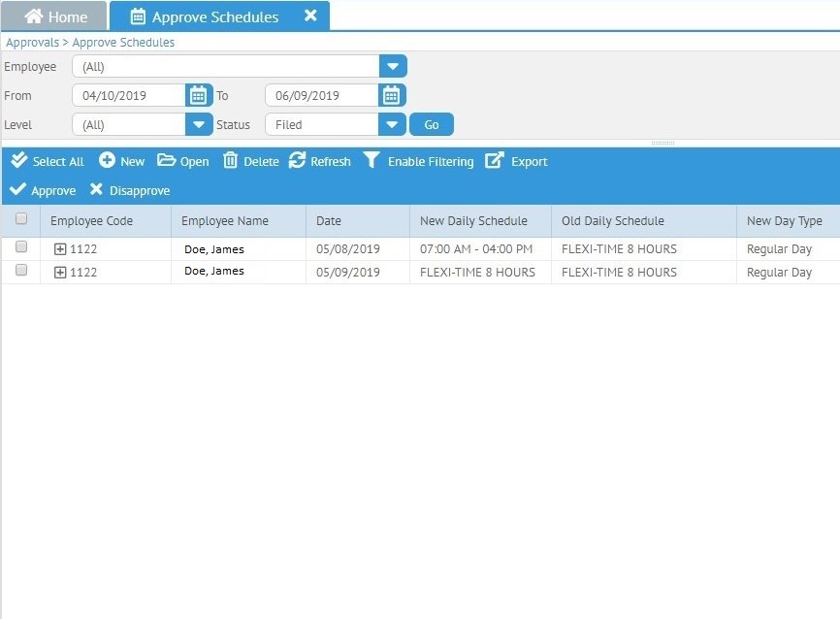Click the Approve button
Viewport: 840px width, 619px height.
click(42, 190)
